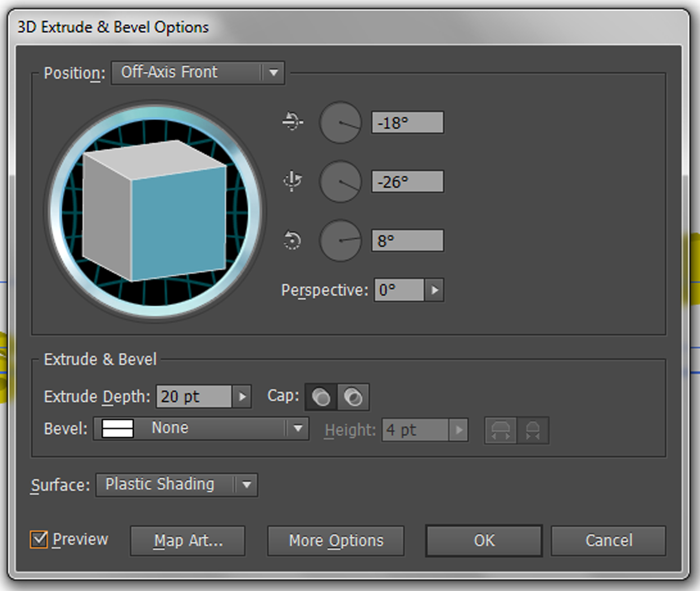This screenshot has width=700, height=591.
Task: Turn cap off for hollow appearance
Action: [x=353, y=397]
